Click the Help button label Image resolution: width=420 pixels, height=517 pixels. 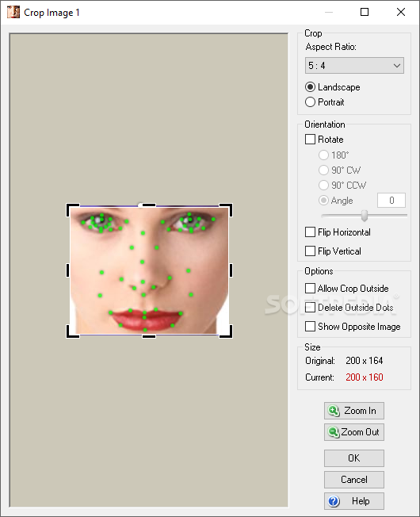click(x=361, y=501)
